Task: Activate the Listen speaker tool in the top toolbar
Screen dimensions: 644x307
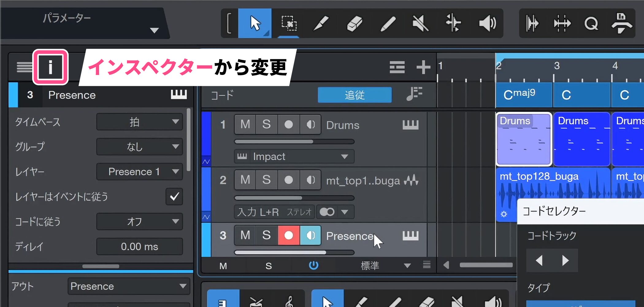Action: 487,23
